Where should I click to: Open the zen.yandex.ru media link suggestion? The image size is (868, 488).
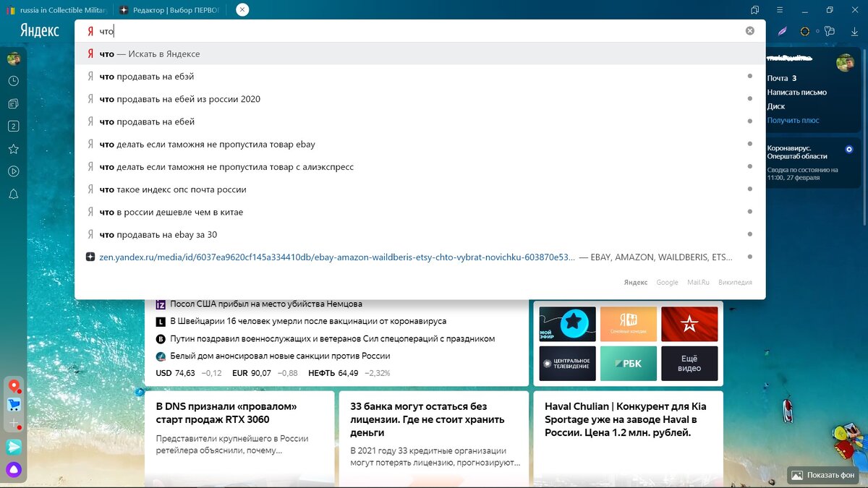pos(420,257)
